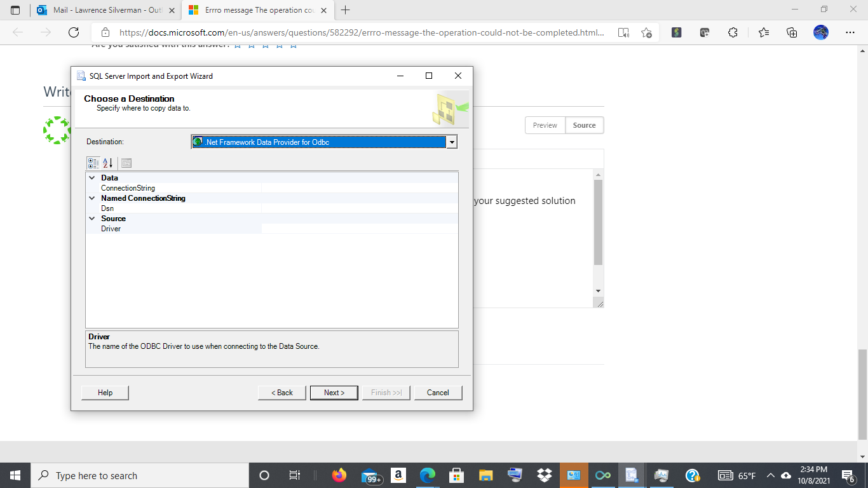The width and height of the screenshot is (868, 488).
Task: Click the address bar URL
Action: click(362, 32)
